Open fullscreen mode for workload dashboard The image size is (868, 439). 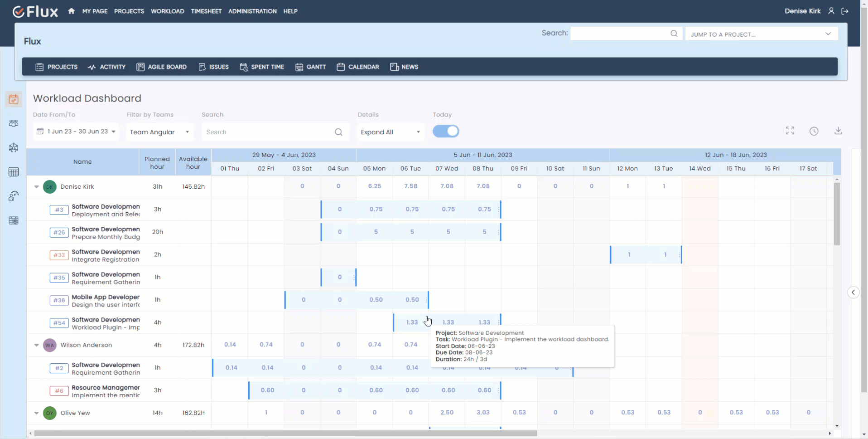point(790,131)
